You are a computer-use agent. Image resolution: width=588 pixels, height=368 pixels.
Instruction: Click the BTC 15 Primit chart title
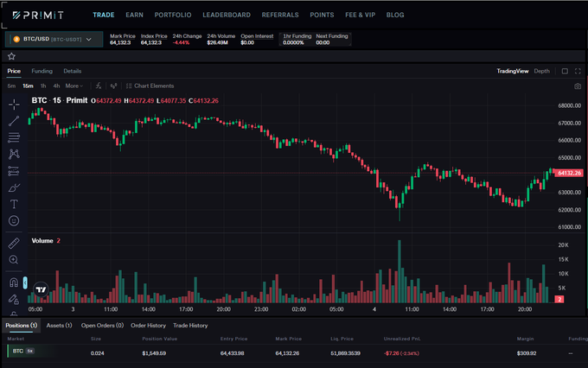[60, 100]
